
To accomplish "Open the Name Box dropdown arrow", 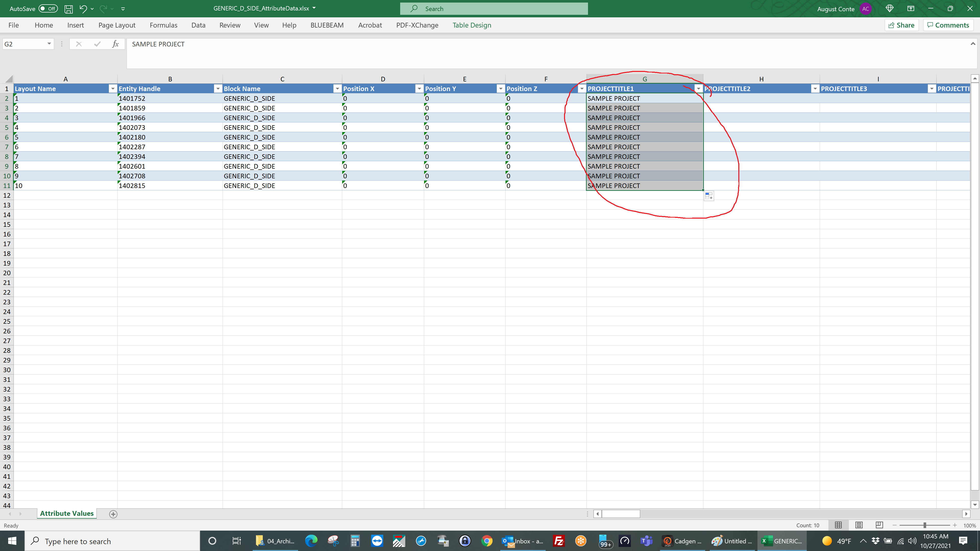I will click(x=49, y=44).
